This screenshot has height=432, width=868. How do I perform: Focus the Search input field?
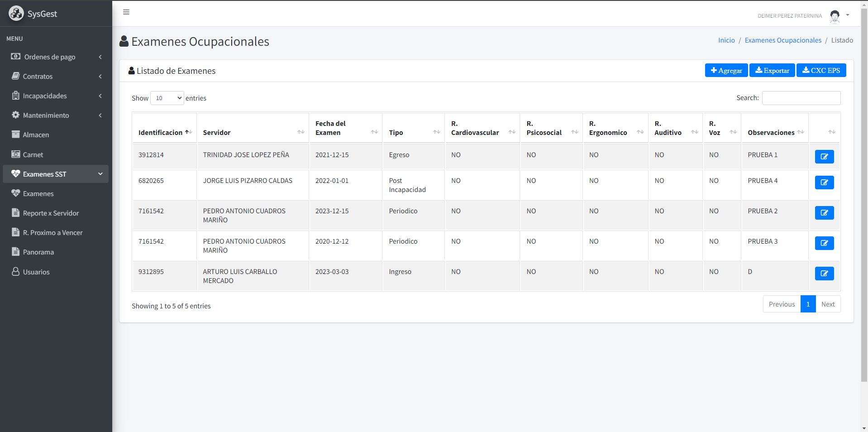tap(801, 98)
